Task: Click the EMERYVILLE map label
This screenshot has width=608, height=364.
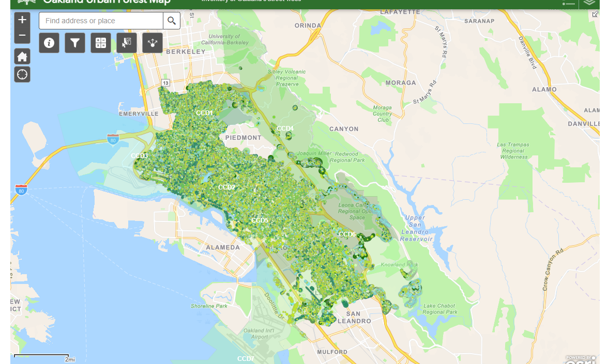Action: click(x=139, y=114)
